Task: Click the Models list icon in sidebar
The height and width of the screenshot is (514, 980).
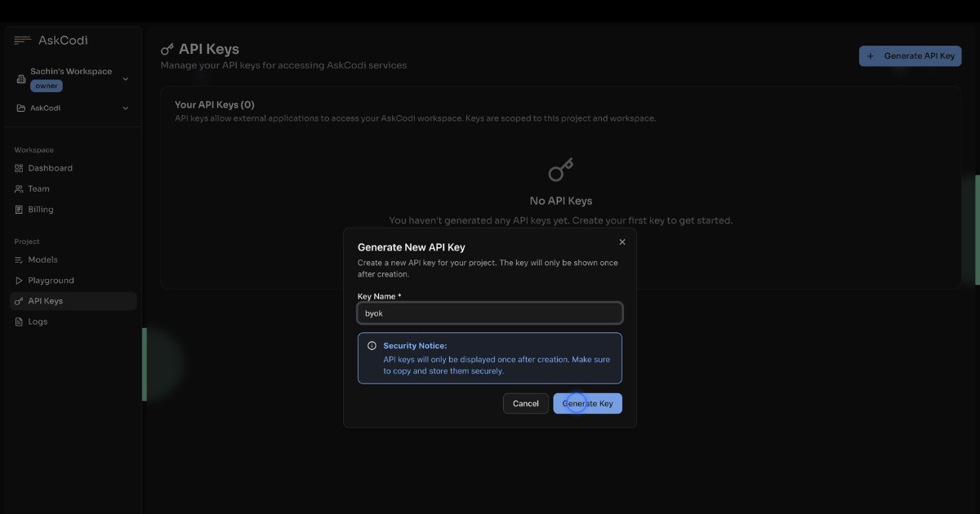Action: (x=20, y=259)
